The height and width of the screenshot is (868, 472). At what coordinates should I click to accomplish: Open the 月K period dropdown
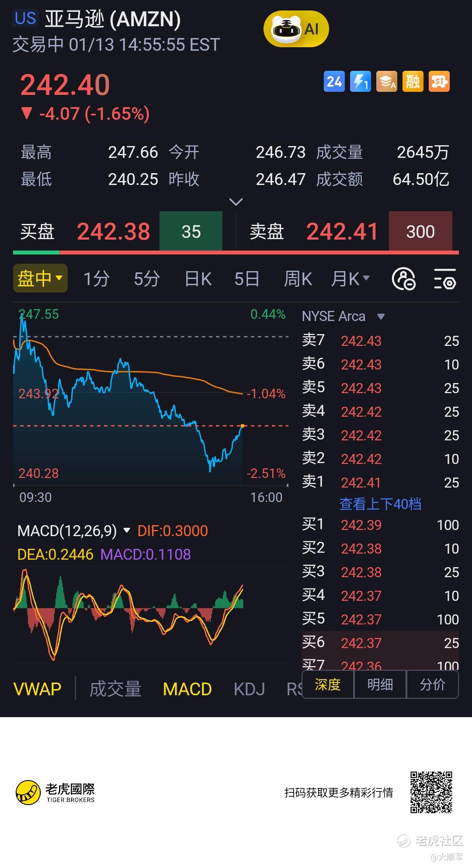(351, 279)
